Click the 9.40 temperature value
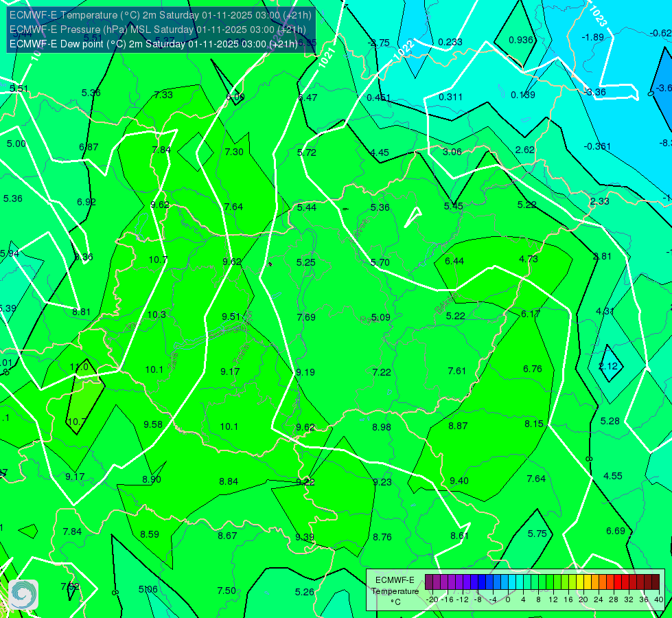Image resolution: width=672 pixels, height=618 pixels. point(459,481)
